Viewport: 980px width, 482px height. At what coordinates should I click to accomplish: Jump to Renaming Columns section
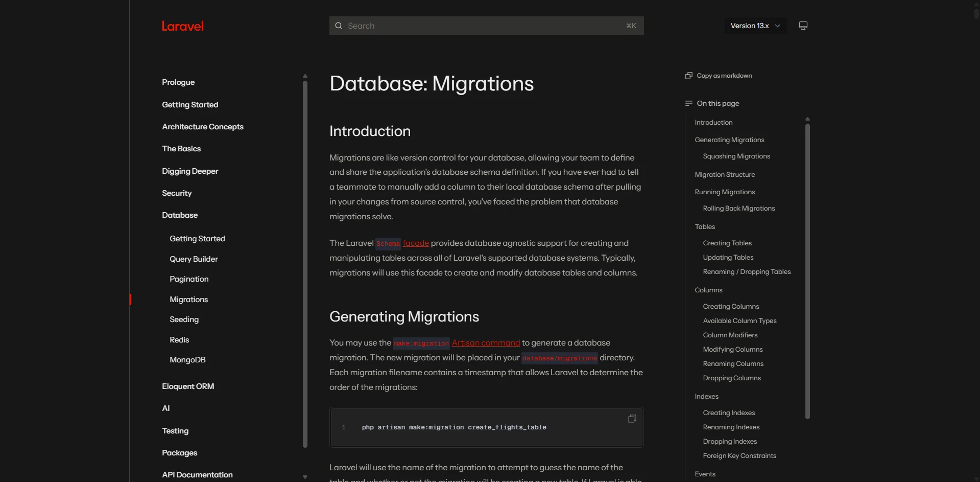coord(733,364)
